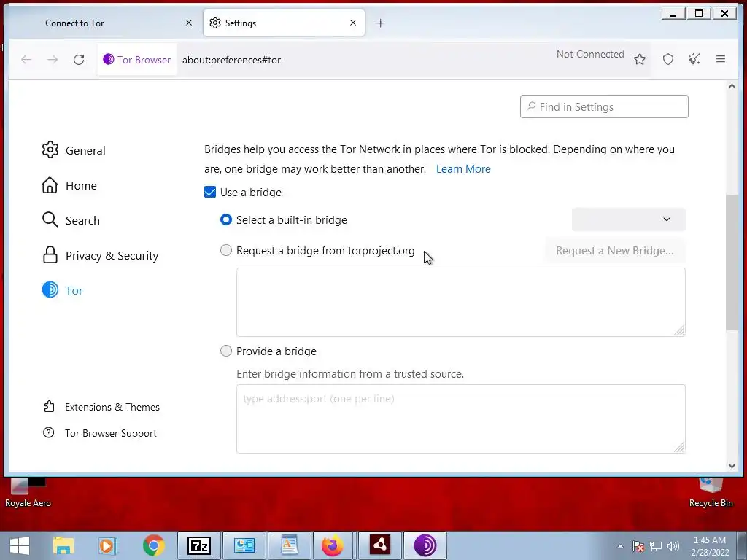The width and height of the screenshot is (747, 560).
Task: Click the forward navigation arrow
Action: pyautogui.click(x=53, y=60)
